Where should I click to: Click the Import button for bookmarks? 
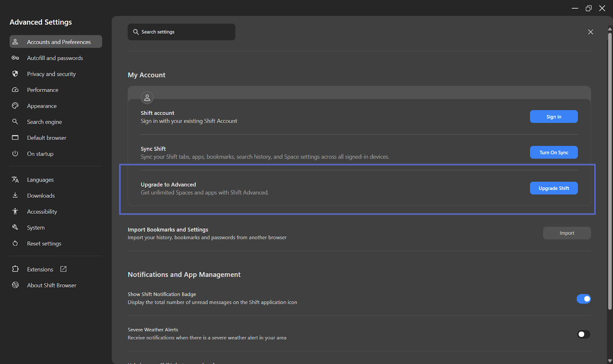[567, 233]
